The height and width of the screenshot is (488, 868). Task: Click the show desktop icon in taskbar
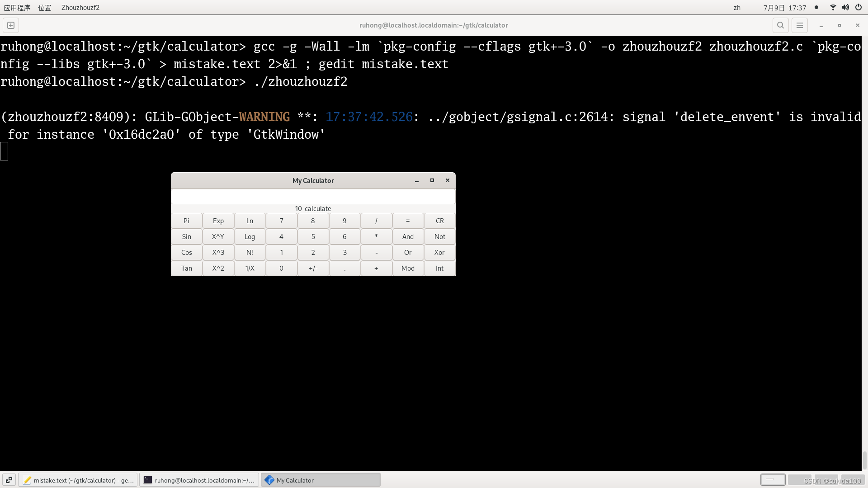coord(9,480)
